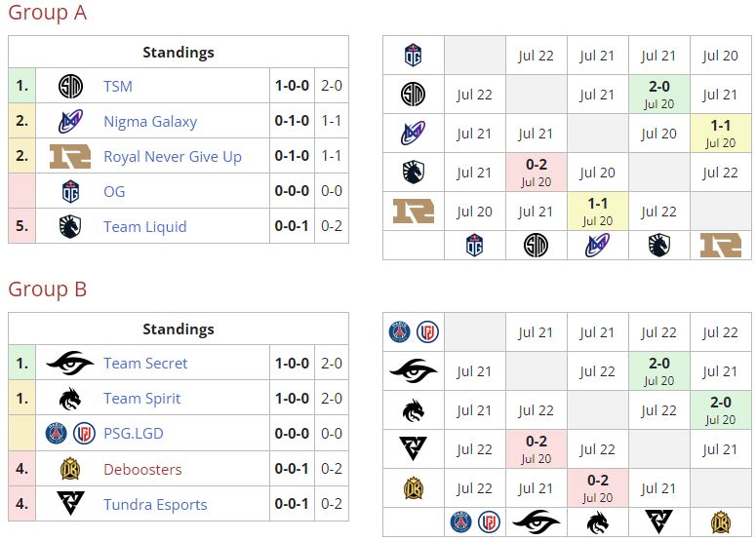Open the Nigma Galaxy team link
This screenshot has width=756, height=541.
coord(150,122)
